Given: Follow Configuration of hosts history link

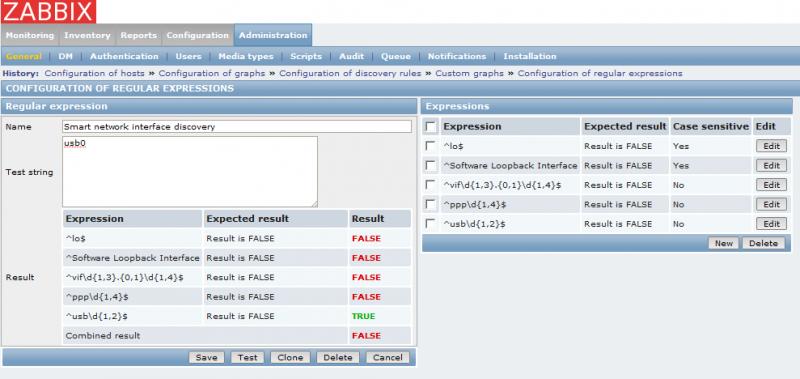Looking at the screenshot, I should pos(94,73).
